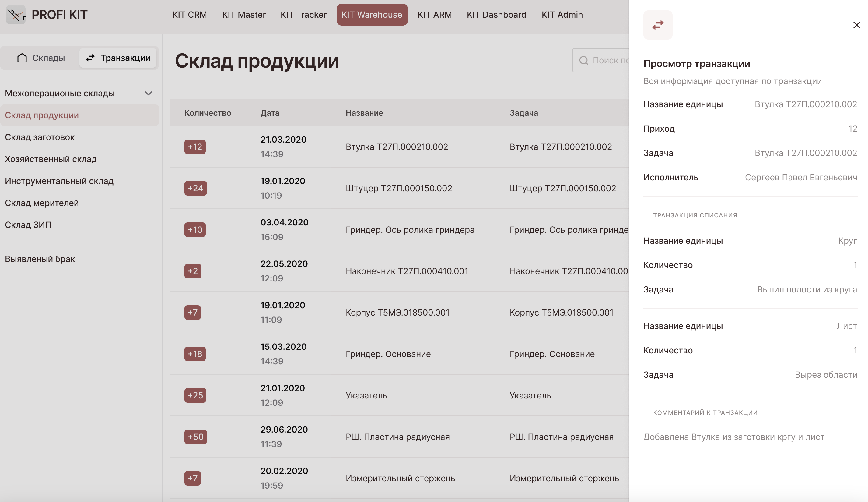Click the transaction swap icon in the panel header

coord(658,25)
